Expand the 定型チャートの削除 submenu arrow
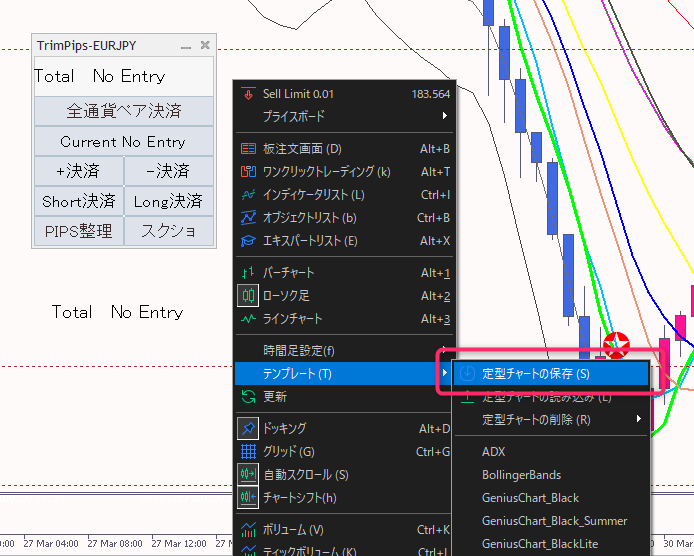694x556 pixels. (x=638, y=420)
